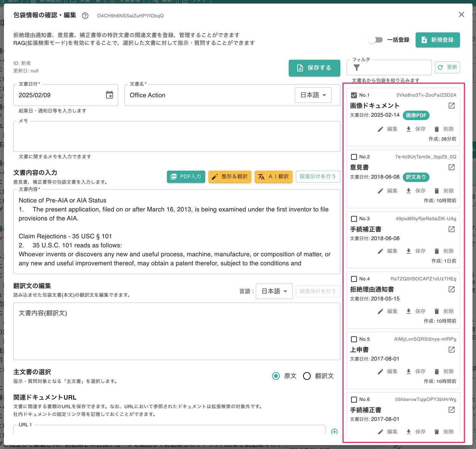Click 削除 trash for No.3 手続補正書

tap(444, 251)
